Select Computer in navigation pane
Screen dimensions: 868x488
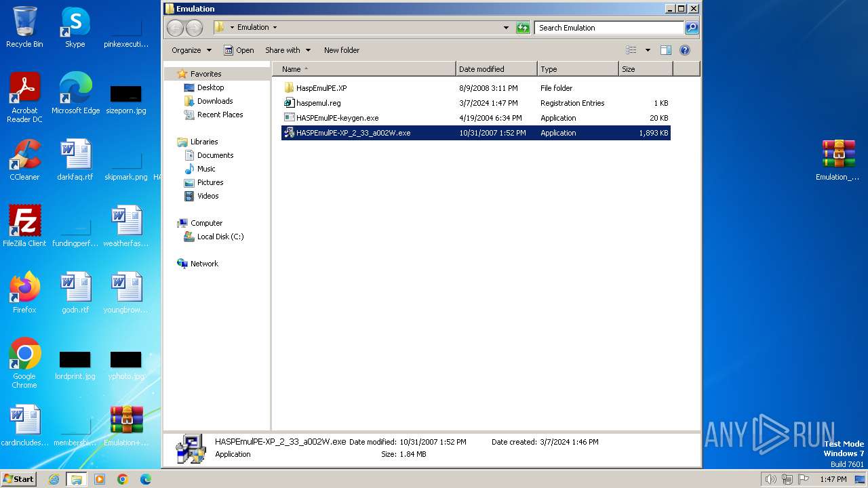pos(206,223)
